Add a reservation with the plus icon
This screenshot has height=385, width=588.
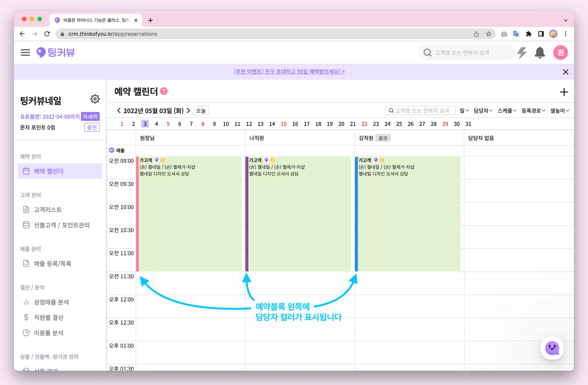(564, 92)
